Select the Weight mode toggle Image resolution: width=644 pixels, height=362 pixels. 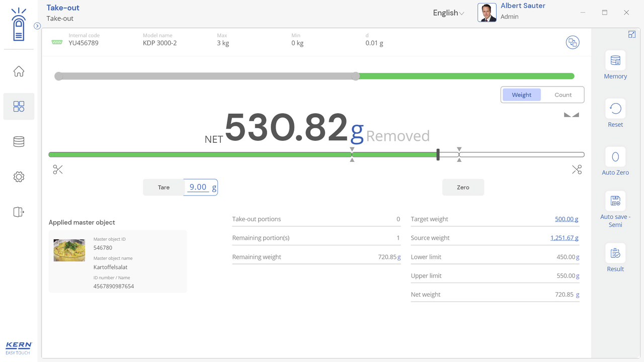point(522,95)
